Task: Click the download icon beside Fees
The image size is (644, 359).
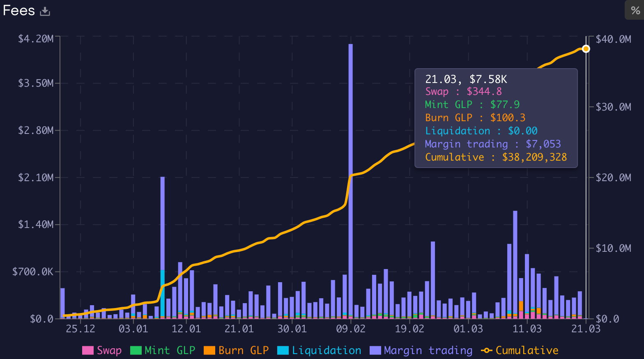Action: (x=45, y=11)
